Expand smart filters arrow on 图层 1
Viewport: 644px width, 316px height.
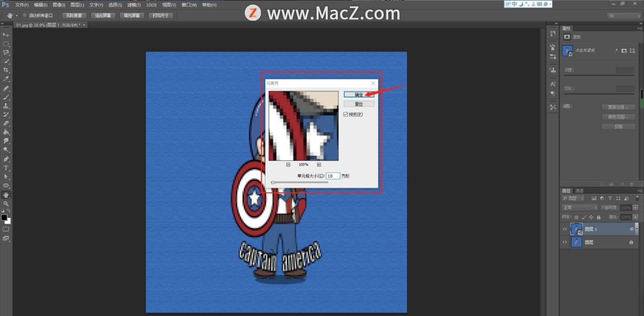(x=637, y=229)
